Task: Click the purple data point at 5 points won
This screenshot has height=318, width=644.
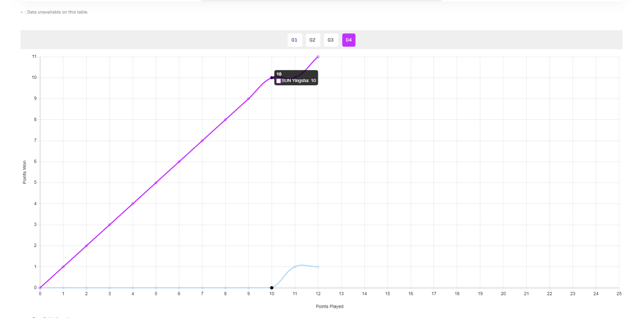Action: pos(156,183)
